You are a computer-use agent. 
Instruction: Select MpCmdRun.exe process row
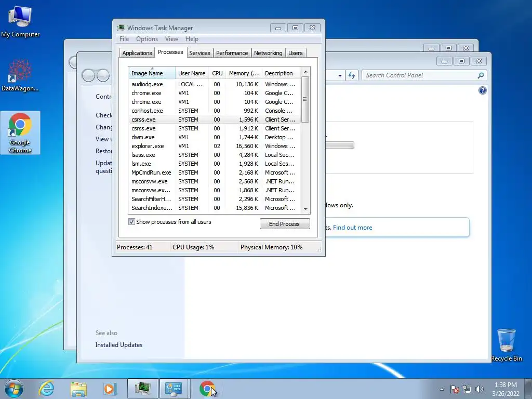click(x=215, y=172)
